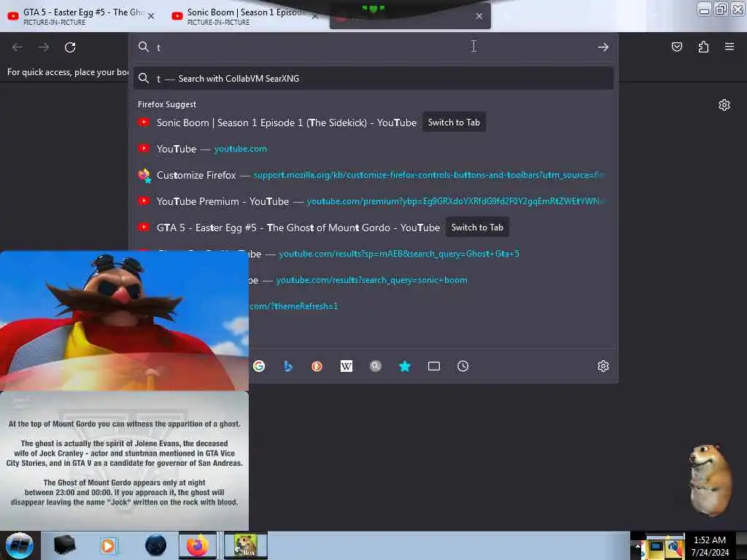This screenshot has height=560, width=747.
Task: Switch to Tab for Sonic Boom episode
Action: pyautogui.click(x=454, y=122)
